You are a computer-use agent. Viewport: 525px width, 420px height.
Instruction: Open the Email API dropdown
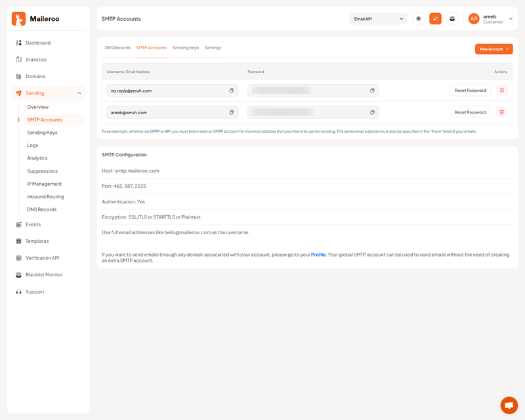pyautogui.click(x=379, y=19)
